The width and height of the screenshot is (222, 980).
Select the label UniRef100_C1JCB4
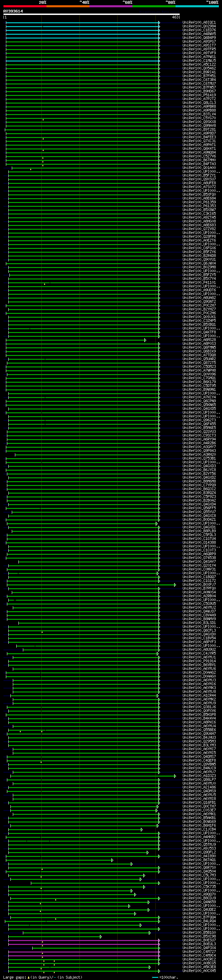[199, 830]
